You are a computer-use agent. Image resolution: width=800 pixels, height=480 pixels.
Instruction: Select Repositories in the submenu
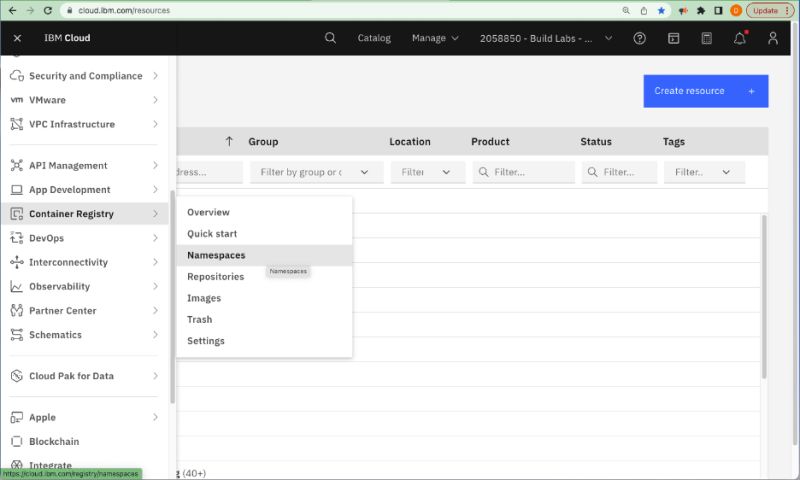point(264,276)
